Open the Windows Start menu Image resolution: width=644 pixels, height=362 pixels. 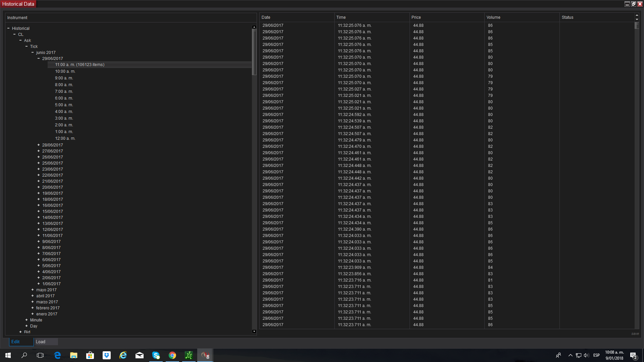point(8,355)
